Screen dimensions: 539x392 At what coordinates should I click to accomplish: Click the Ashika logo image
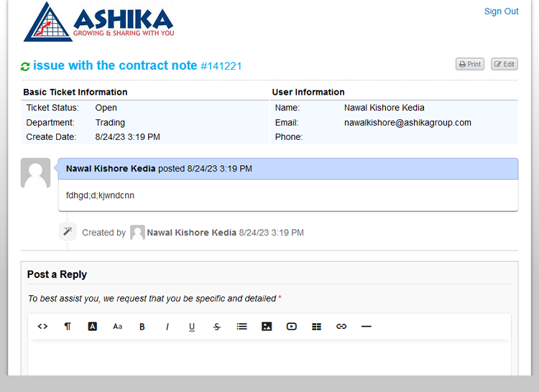pos(98,22)
